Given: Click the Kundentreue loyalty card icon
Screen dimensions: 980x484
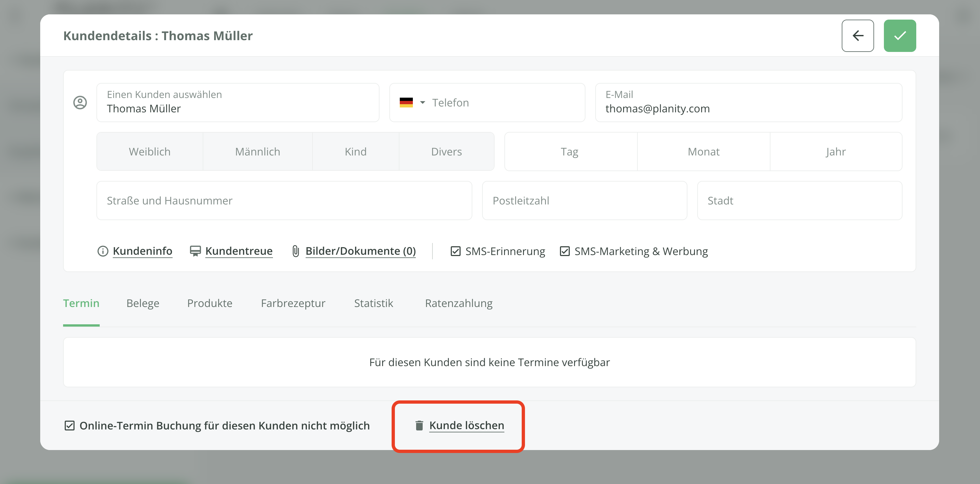Looking at the screenshot, I should [x=195, y=251].
